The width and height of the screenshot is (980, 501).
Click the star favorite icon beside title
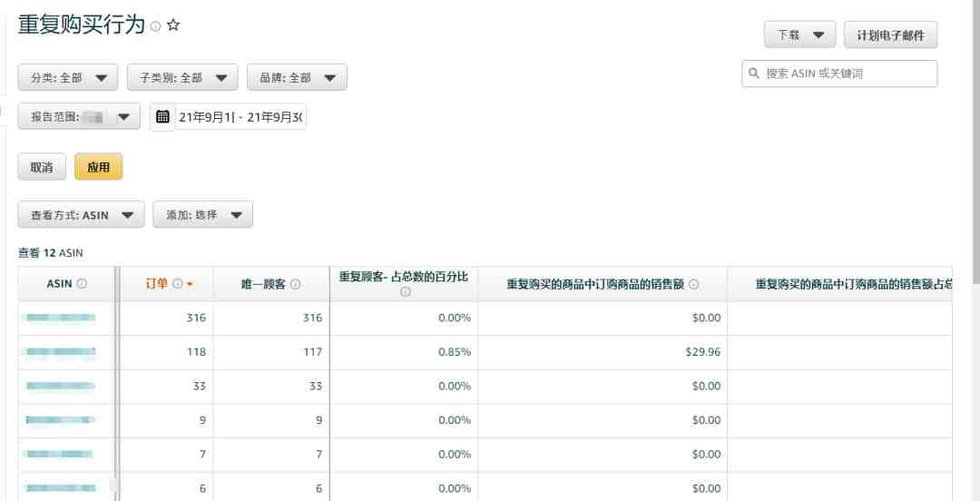click(x=173, y=25)
